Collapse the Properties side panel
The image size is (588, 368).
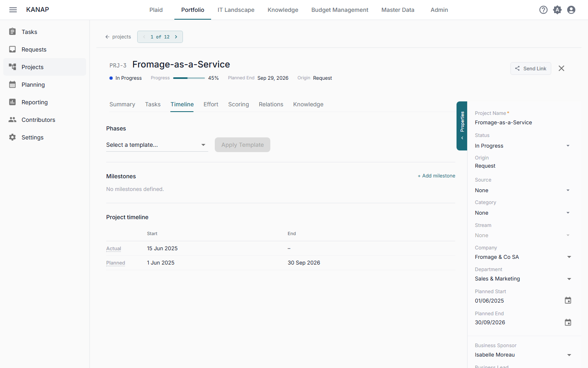pos(462,126)
